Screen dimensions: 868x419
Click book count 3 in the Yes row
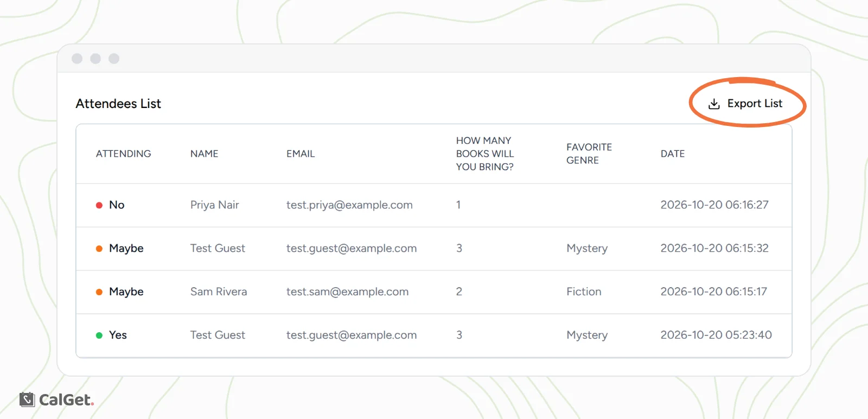click(x=459, y=335)
